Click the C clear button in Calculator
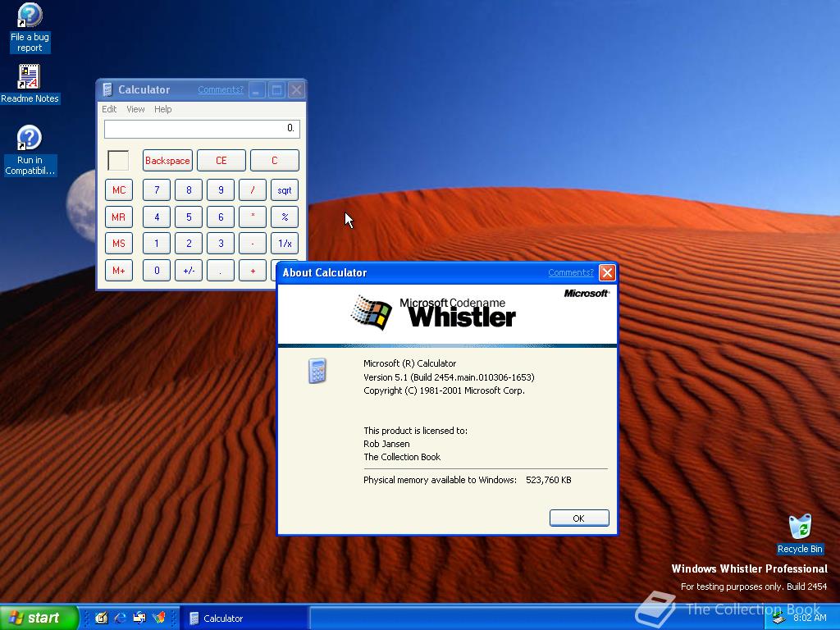Viewport: 840px width, 630px height. [275, 161]
